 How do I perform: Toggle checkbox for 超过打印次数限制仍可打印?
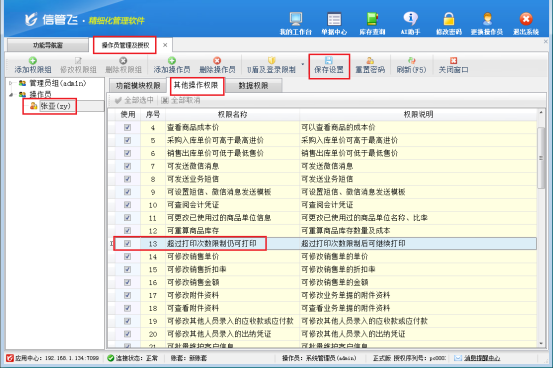[128, 244]
